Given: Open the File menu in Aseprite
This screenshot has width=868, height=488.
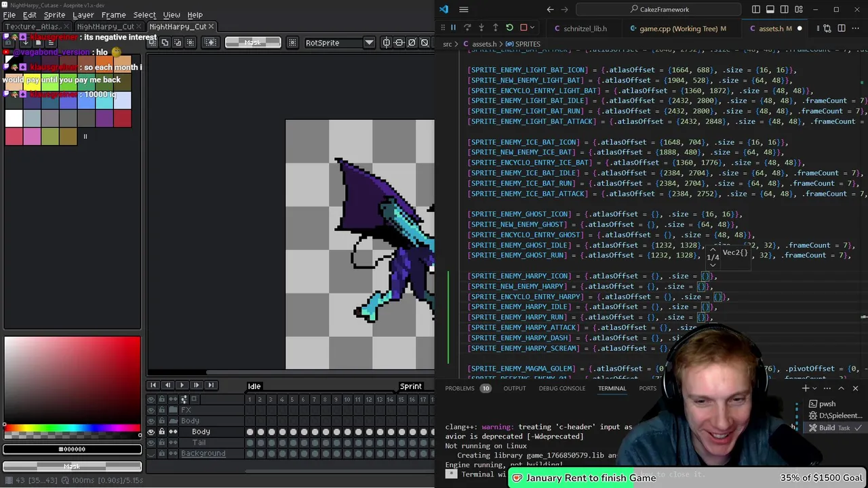Looking at the screenshot, I should pyautogui.click(x=9, y=15).
